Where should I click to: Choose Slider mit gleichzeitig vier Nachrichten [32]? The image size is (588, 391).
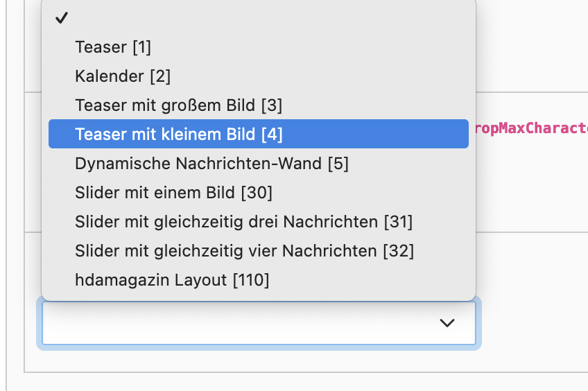[x=259, y=251]
